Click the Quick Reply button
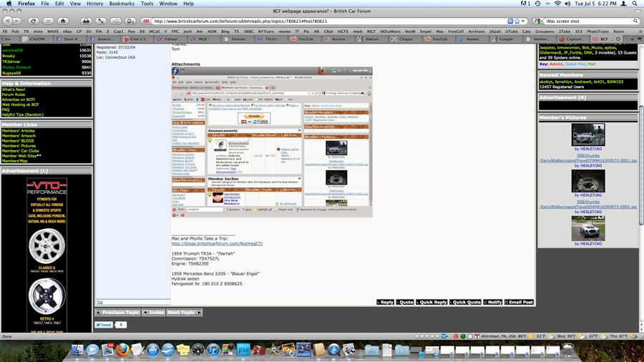This screenshot has width=644, height=362. click(x=431, y=302)
